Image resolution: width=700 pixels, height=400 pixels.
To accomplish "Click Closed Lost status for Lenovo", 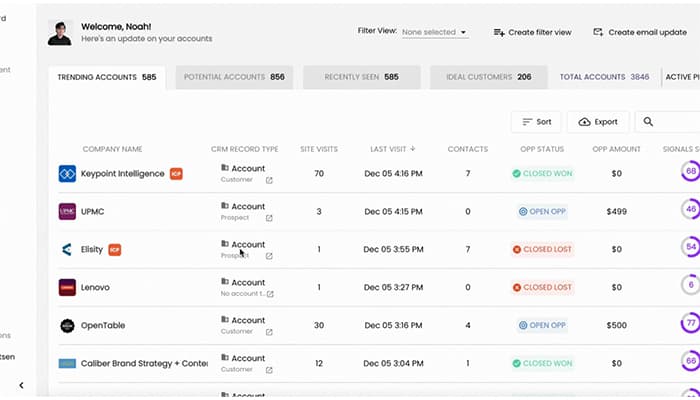I will (x=542, y=288).
